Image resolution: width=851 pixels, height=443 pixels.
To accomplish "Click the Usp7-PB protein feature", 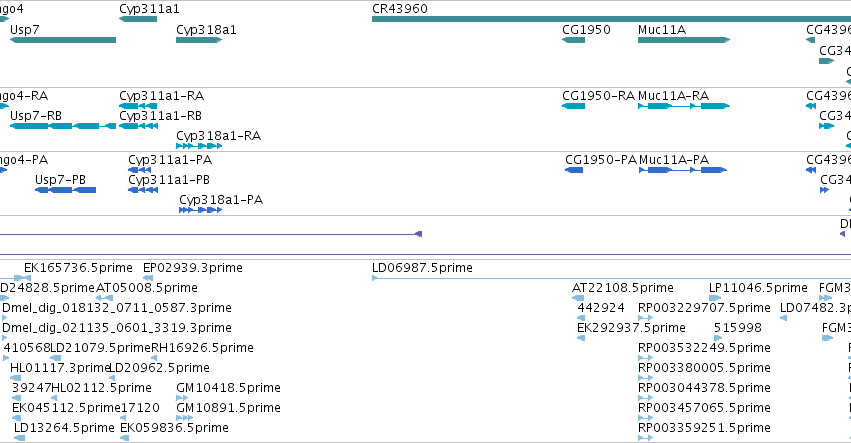I will (x=66, y=190).
